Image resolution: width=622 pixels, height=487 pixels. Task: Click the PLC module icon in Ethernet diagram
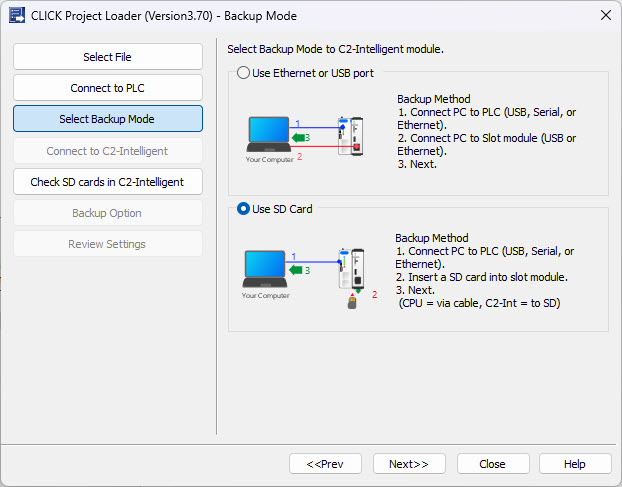click(351, 136)
